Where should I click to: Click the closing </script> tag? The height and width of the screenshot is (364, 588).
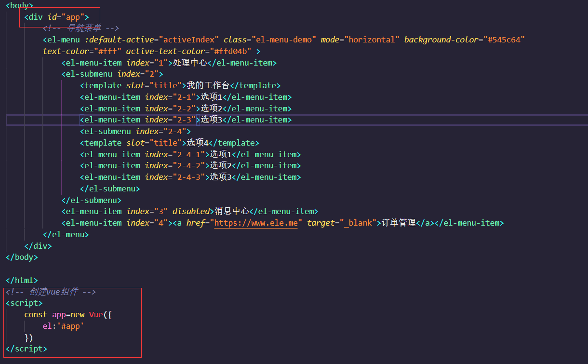click(x=27, y=349)
